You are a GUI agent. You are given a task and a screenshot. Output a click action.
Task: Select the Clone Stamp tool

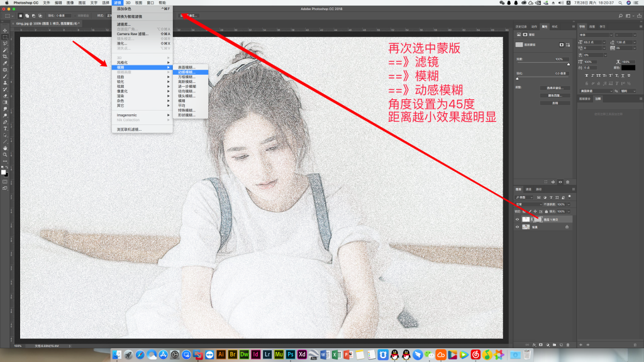pos(5,83)
